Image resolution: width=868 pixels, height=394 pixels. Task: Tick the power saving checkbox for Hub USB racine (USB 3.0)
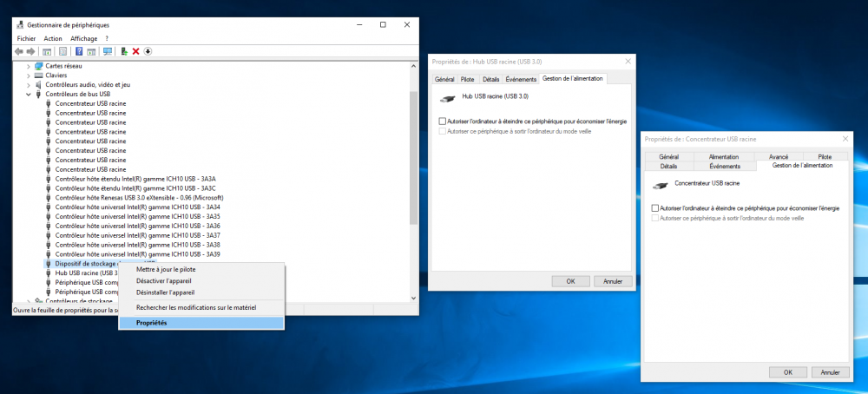443,121
